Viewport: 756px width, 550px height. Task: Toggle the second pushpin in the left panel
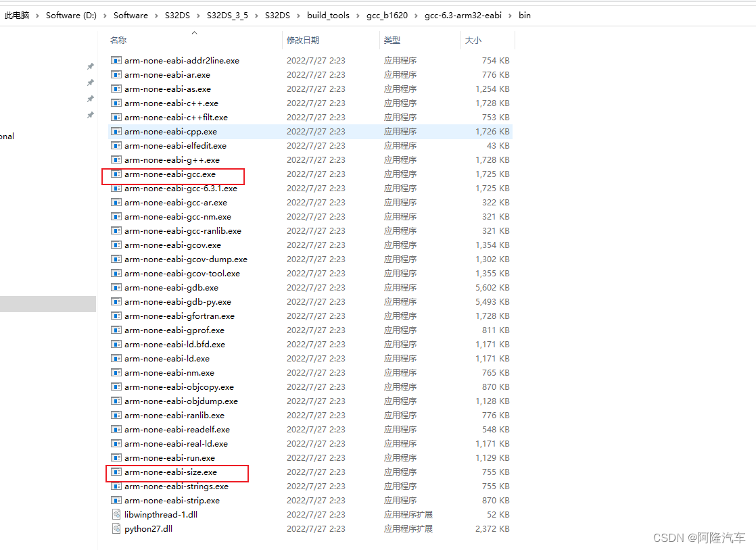(x=90, y=82)
